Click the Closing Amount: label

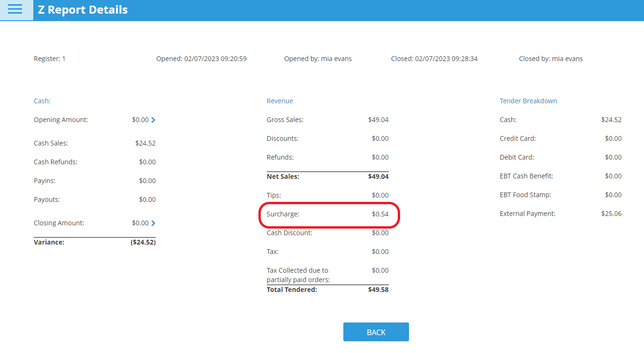59,223
